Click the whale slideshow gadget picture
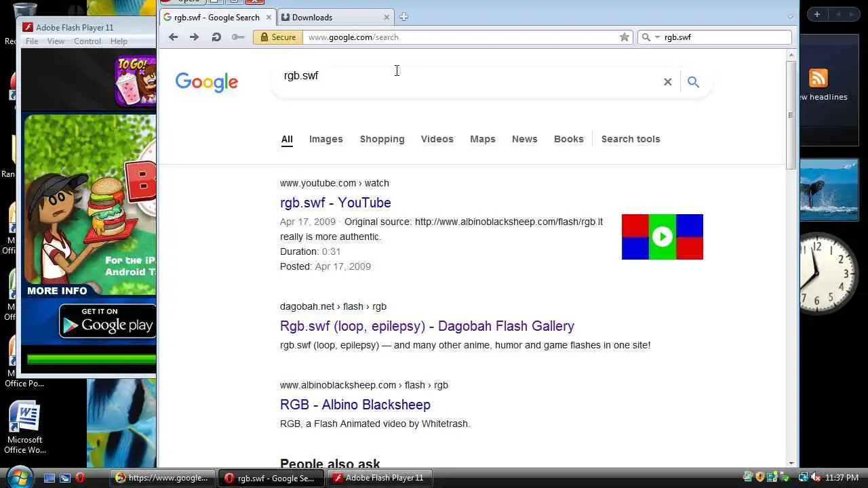 [x=829, y=190]
